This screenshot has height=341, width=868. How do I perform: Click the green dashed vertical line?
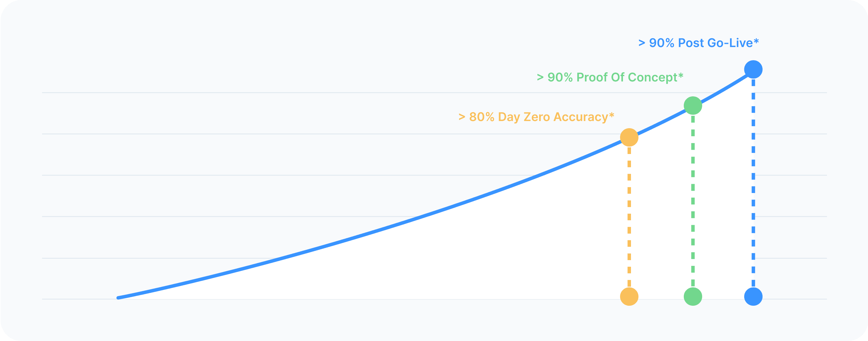pos(693,202)
